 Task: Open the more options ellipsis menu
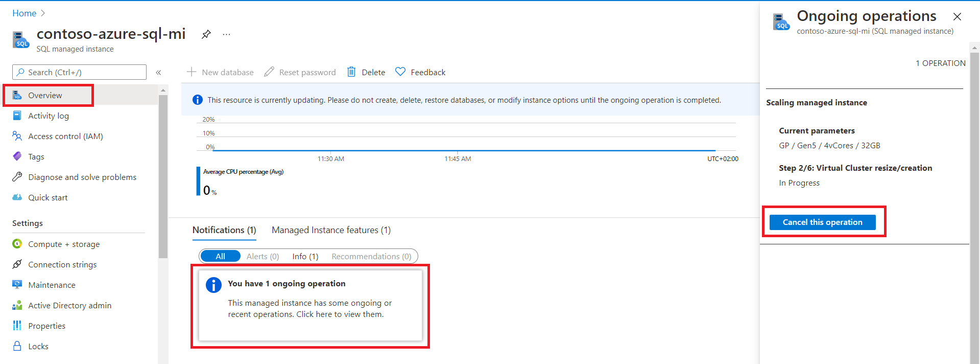point(227,34)
